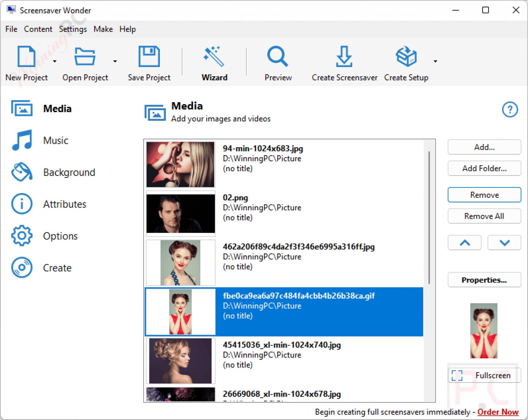
Task: Expand the Open Project dropdown arrow
Action: coord(115,61)
